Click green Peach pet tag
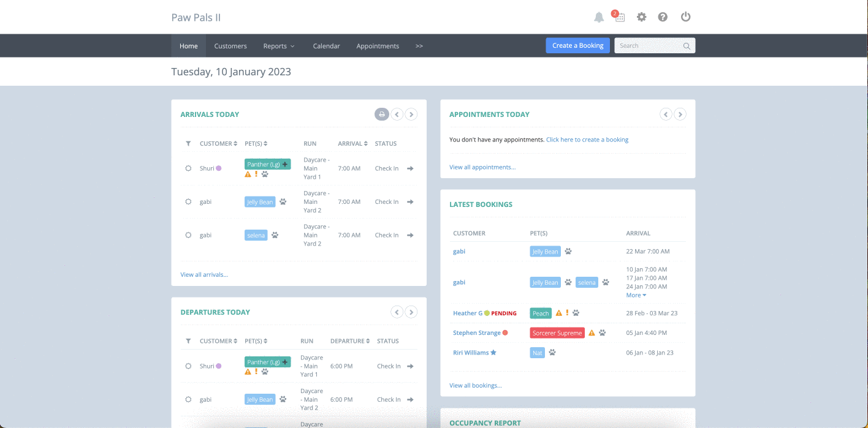 pyautogui.click(x=541, y=313)
